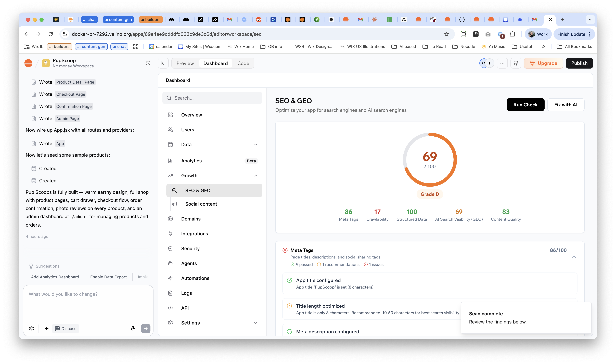This screenshot has width=616, height=364.
Task: Open the GitHub integration icon
Action: pos(516,63)
